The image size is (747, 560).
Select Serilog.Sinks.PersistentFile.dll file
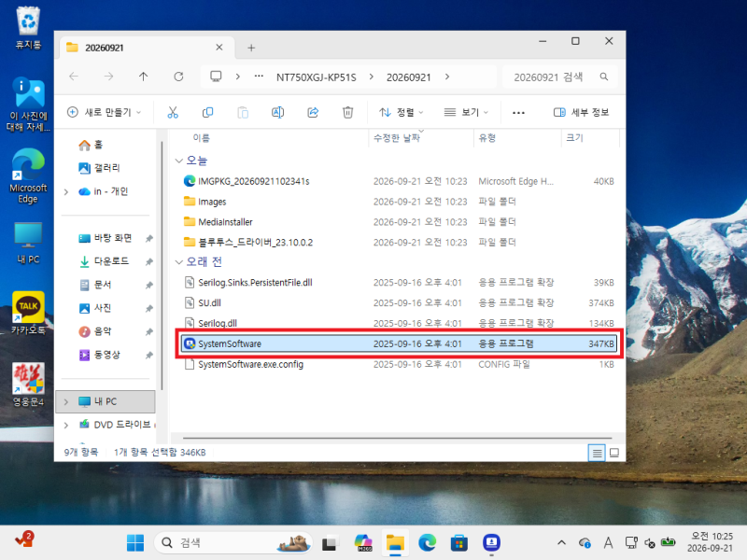tap(399, 283)
